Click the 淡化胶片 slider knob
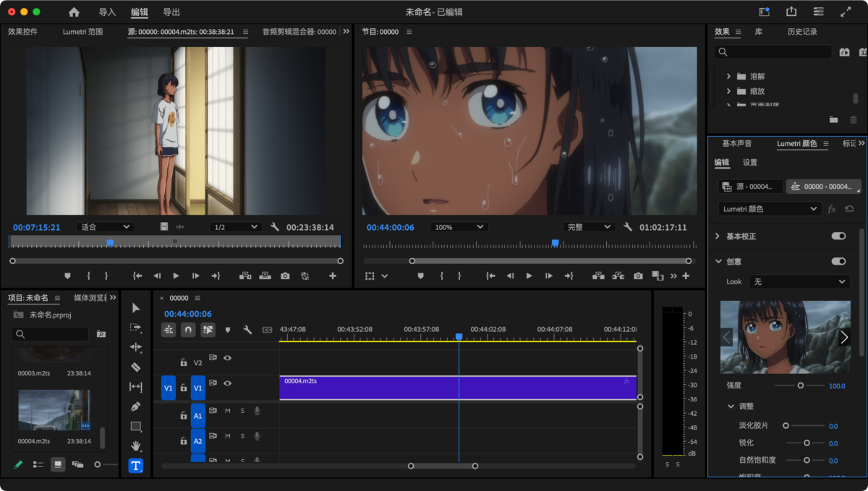868x491 pixels. coord(786,426)
